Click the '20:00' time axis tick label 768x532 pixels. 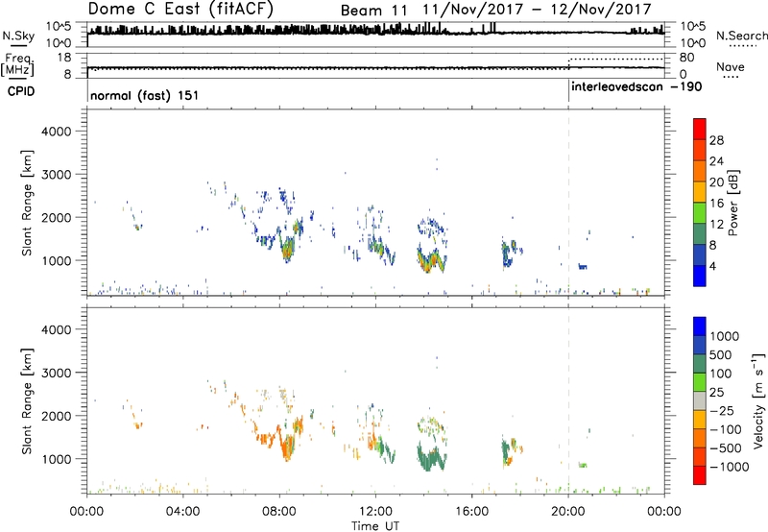tap(568, 512)
